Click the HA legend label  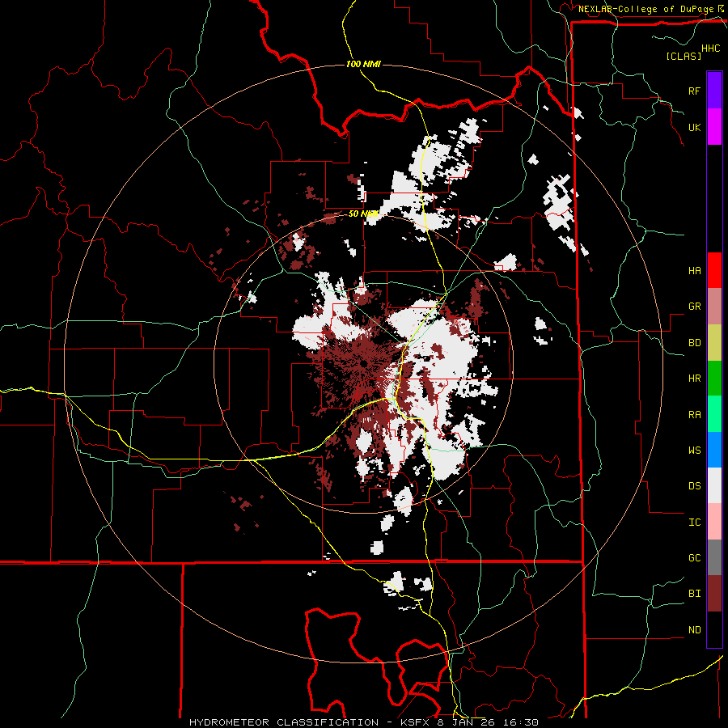[x=694, y=270]
